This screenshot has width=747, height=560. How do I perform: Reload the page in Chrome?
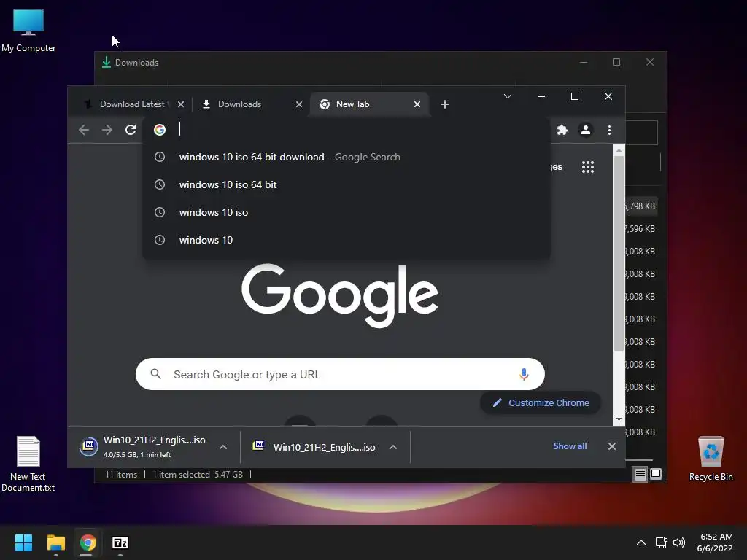pyautogui.click(x=131, y=130)
